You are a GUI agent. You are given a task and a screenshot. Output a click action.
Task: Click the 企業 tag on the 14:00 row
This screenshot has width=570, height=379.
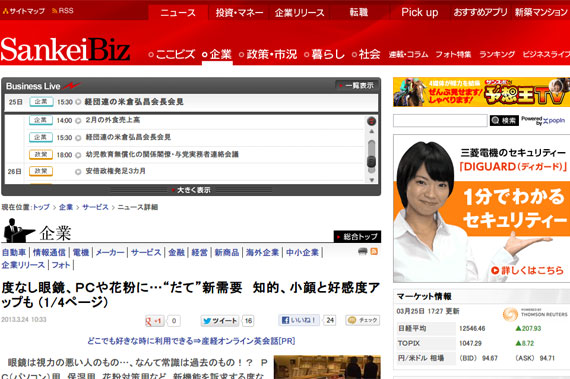41,120
